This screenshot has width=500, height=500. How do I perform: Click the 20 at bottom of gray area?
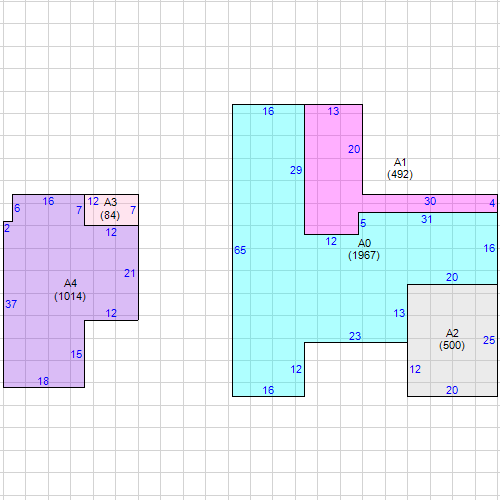452,390
